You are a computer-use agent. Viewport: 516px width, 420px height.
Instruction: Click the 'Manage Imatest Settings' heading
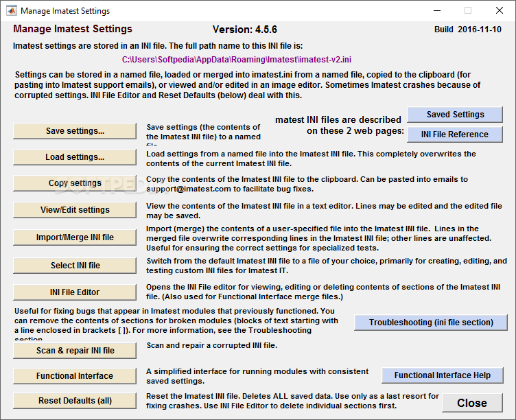pyautogui.click(x=73, y=29)
